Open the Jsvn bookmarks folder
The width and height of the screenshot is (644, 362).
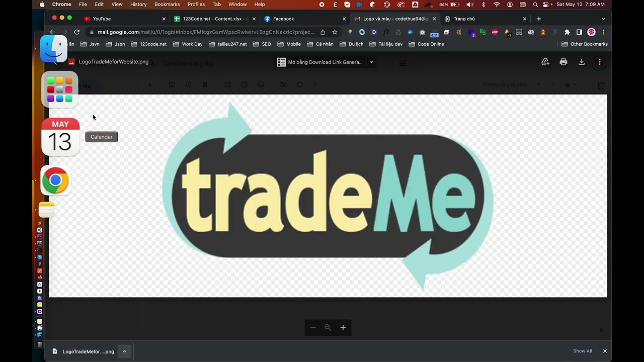tap(90, 44)
